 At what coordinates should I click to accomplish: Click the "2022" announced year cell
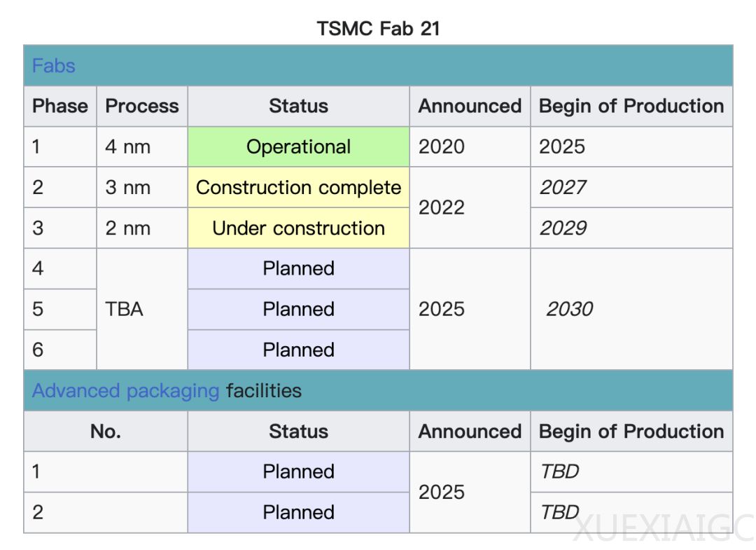(x=442, y=208)
